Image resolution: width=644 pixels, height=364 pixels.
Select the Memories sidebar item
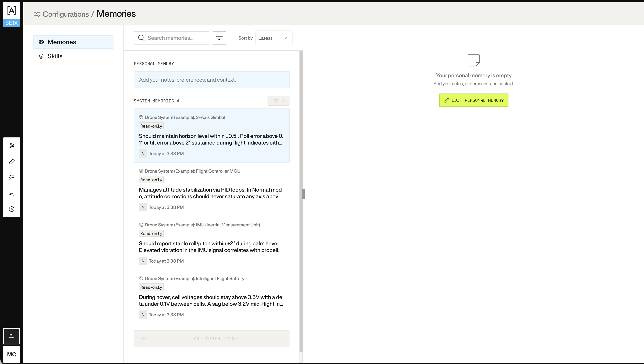coord(73,42)
